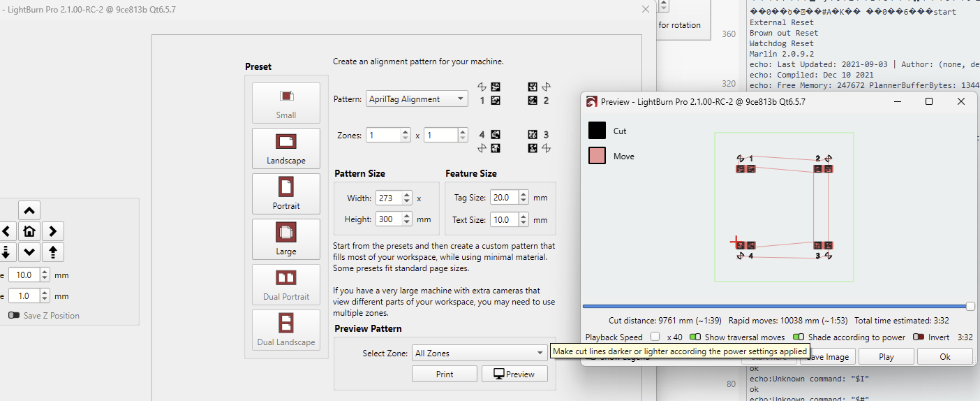Click the Tag Size input field
This screenshot has width=980, height=401.
click(503, 198)
